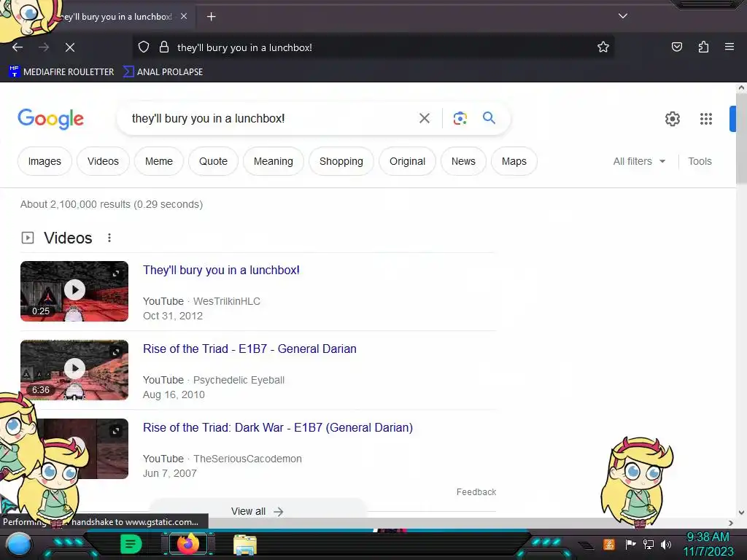Open the tracking protection shield icon
The width and height of the screenshot is (747, 560).
click(144, 47)
